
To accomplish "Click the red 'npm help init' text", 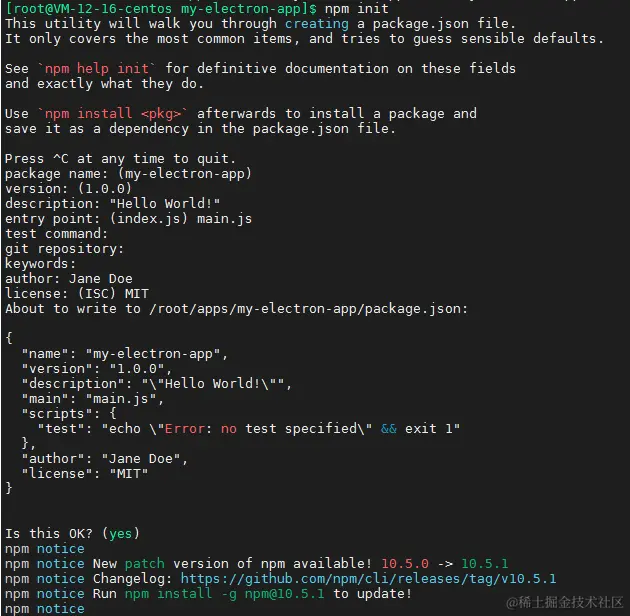I will pyautogui.click(x=96, y=68).
